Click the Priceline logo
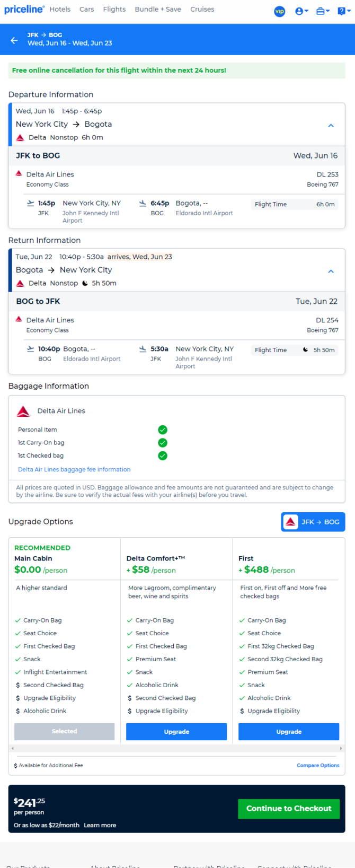Viewport: 355px width, 868px height. click(24, 10)
